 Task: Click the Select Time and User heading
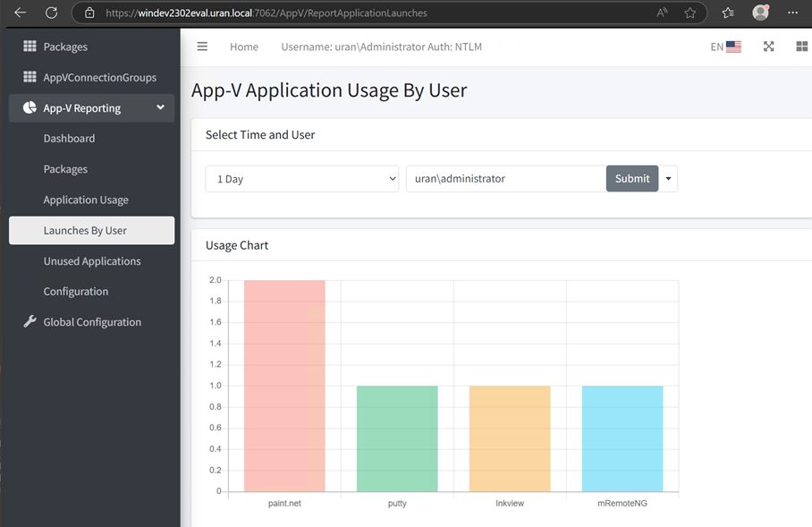260,135
